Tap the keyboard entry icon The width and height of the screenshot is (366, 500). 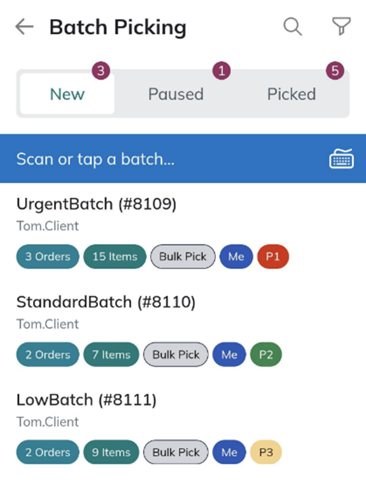[x=341, y=159]
